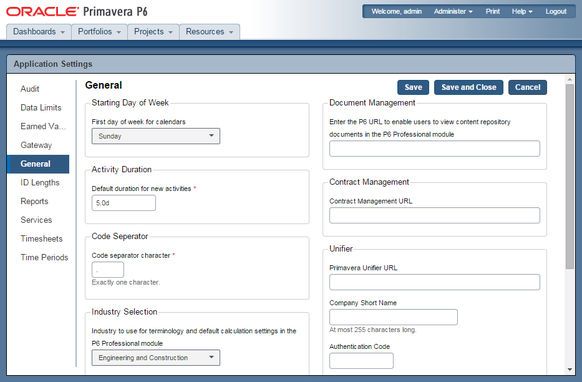582x382 pixels.
Task: Click scrollbar up arrow
Action: [570, 79]
